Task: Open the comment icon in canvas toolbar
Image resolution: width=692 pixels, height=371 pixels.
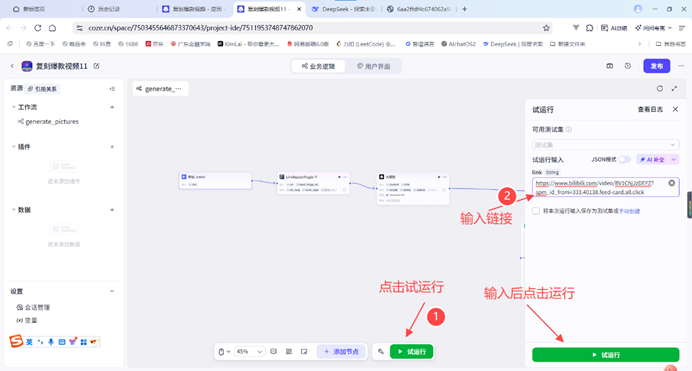Action: (x=274, y=352)
